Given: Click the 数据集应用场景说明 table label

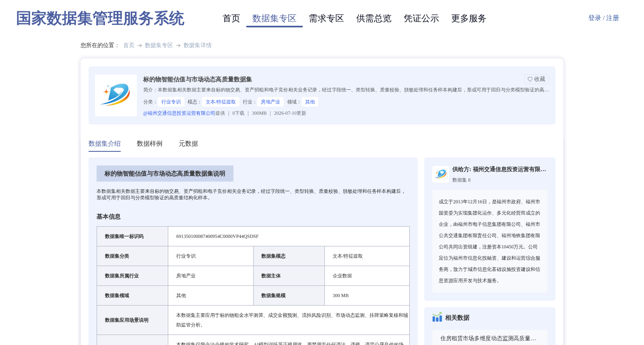Looking at the screenshot, I should click(x=127, y=320).
